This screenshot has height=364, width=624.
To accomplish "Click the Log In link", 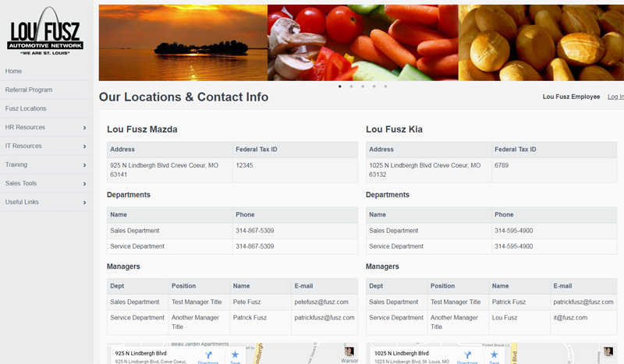I will coord(615,97).
